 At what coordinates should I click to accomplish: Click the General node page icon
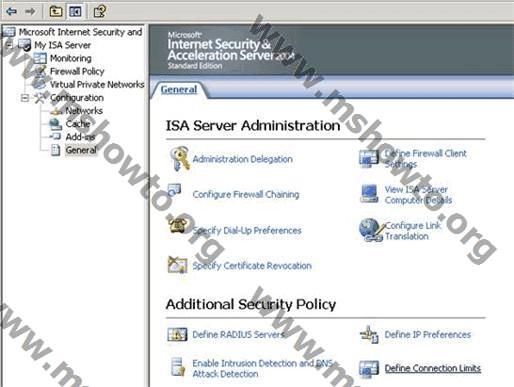(x=55, y=150)
